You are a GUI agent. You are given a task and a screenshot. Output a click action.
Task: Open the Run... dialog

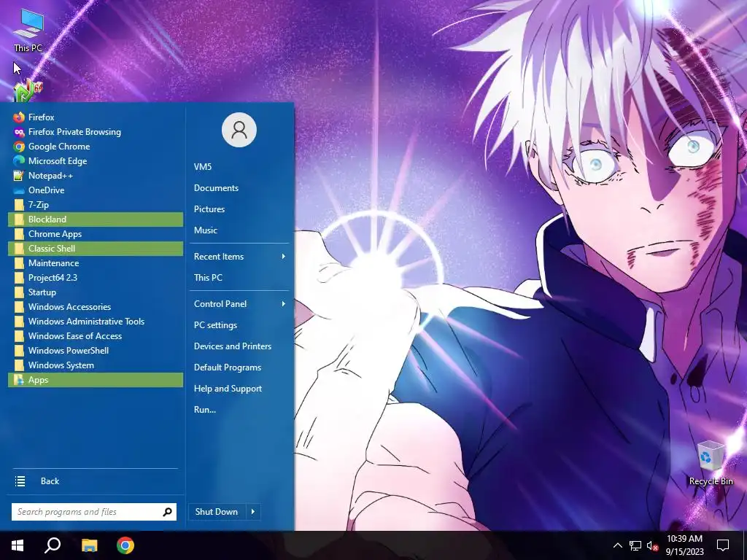click(x=239, y=410)
